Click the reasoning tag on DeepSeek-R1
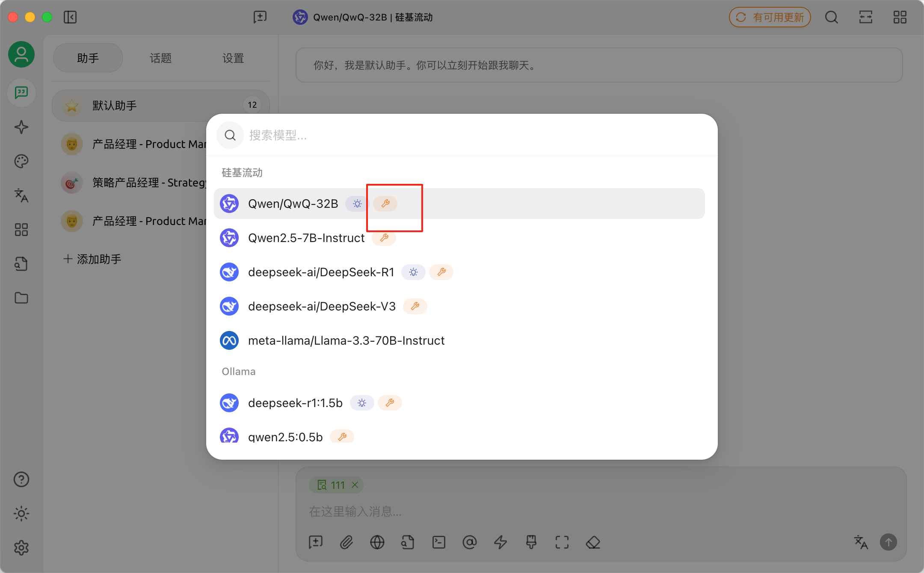This screenshot has width=924, height=573. point(413,272)
